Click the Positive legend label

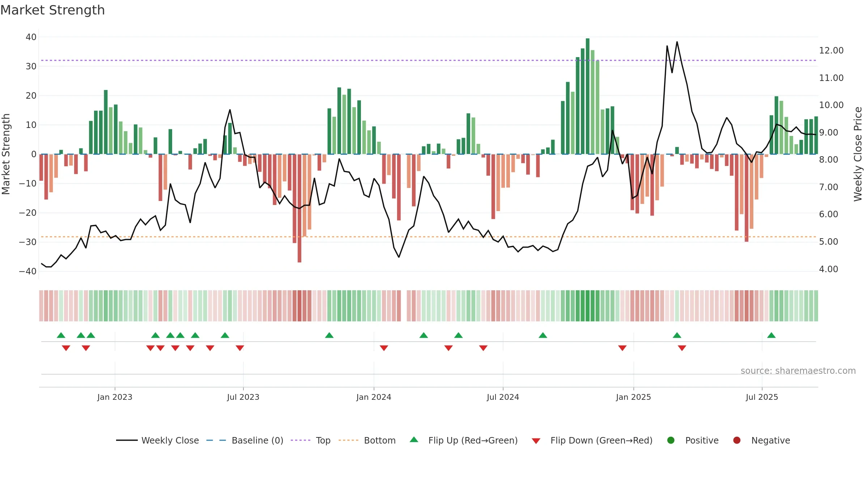click(702, 440)
